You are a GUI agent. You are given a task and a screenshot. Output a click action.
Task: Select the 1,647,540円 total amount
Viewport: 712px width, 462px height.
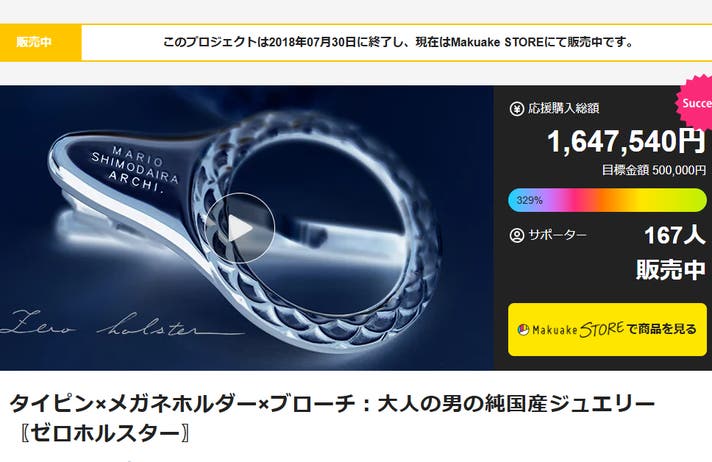click(626, 141)
